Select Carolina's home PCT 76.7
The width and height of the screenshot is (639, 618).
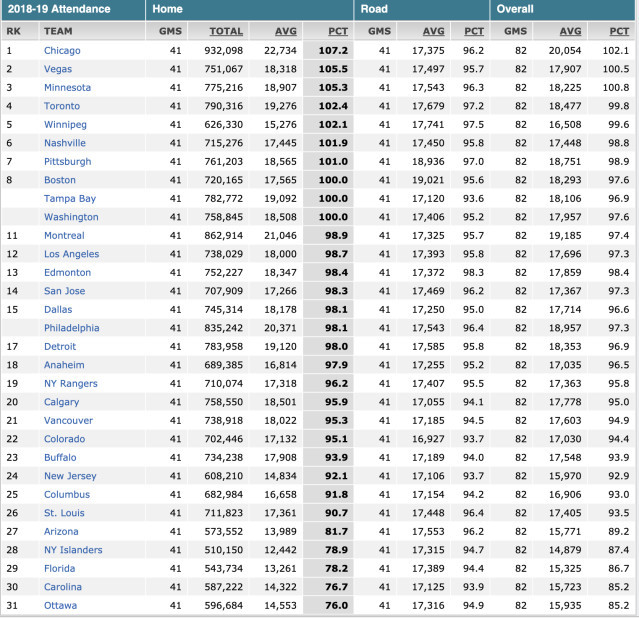tap(336, 587)
